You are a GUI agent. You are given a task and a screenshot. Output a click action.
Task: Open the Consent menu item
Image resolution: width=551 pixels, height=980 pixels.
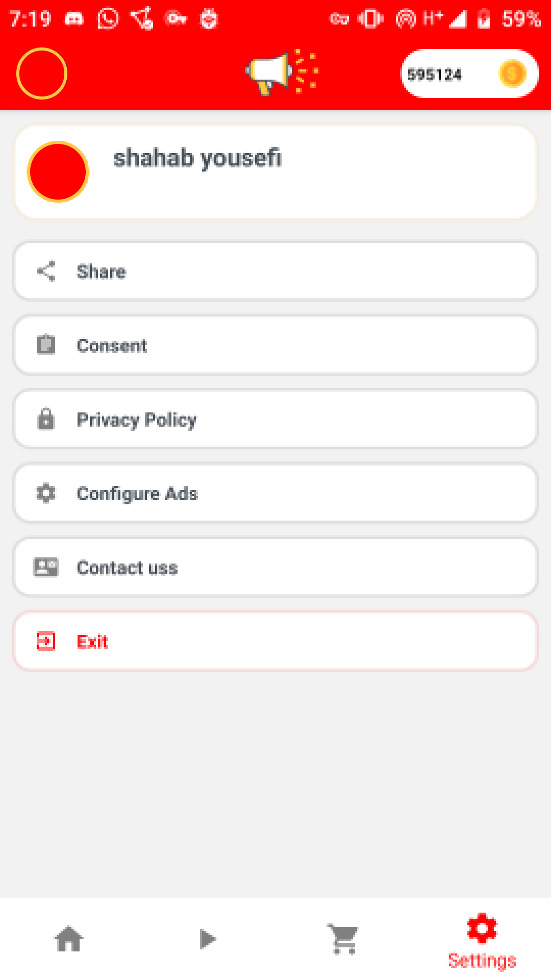point(275,346)
